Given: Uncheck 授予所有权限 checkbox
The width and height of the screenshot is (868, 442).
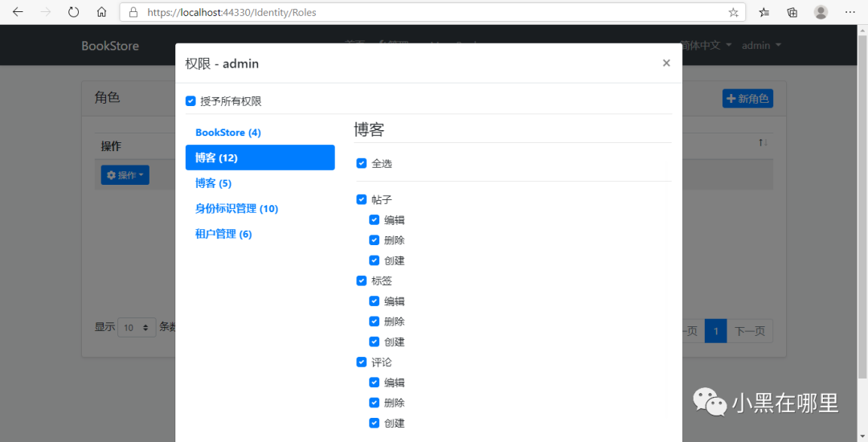Looking at the screenshot, I should [190, 101].
